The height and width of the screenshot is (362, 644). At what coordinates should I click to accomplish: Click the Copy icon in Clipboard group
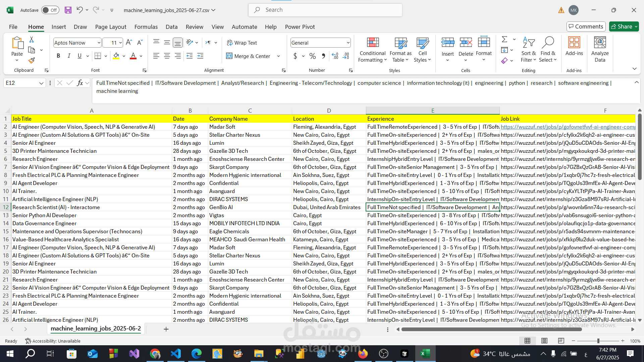tap(32, 50)
